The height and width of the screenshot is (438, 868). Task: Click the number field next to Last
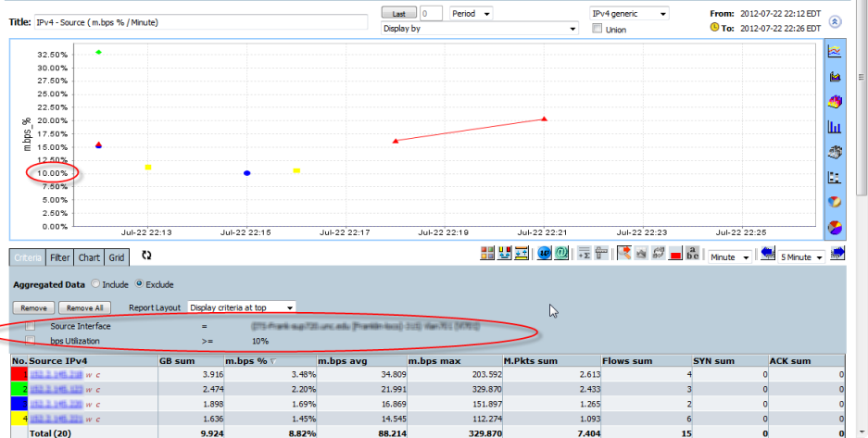432,13
